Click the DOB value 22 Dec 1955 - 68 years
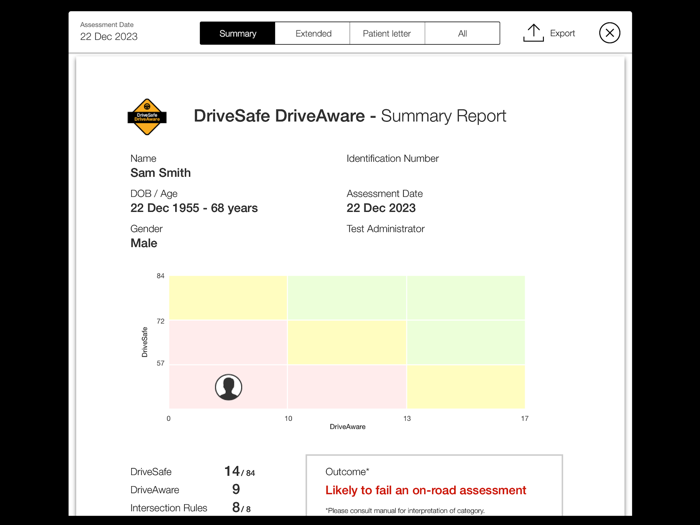Image resolution: width=700 pixels, height=525 pixels. pos(194,208)
